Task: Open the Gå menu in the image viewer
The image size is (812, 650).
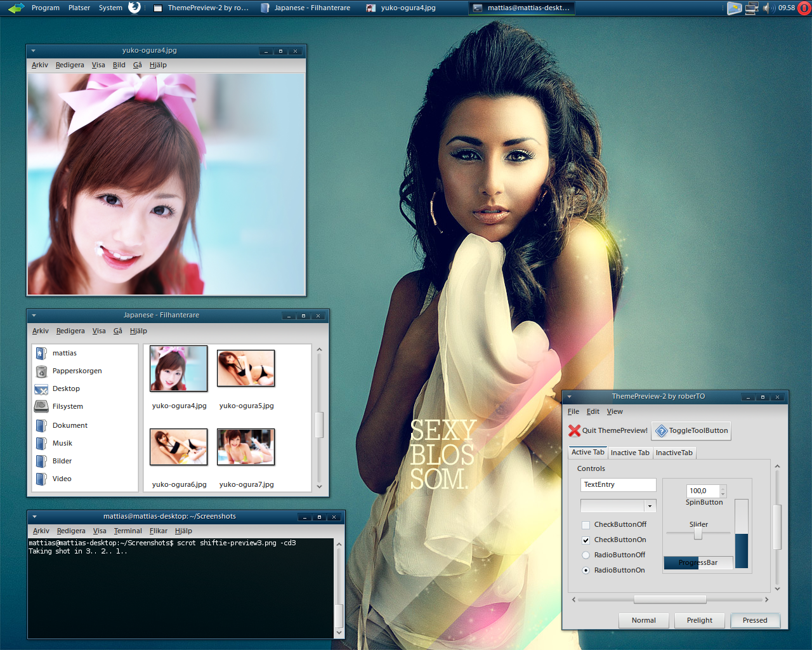Action: point(138,65)
